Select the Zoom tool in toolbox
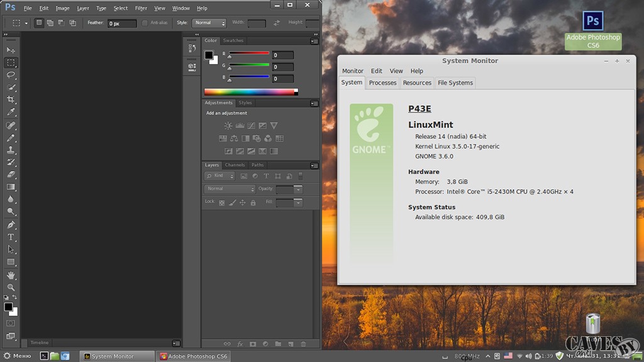This screenshot has height=362, width=644. point(11,287)
